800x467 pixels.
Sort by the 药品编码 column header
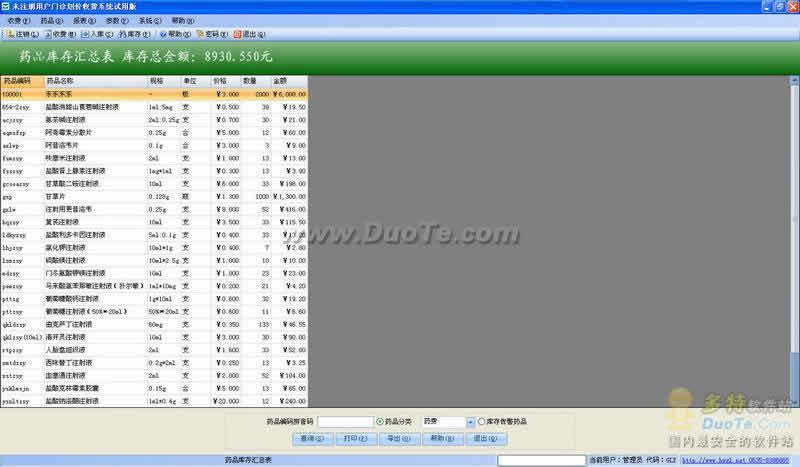pos(22,81)
